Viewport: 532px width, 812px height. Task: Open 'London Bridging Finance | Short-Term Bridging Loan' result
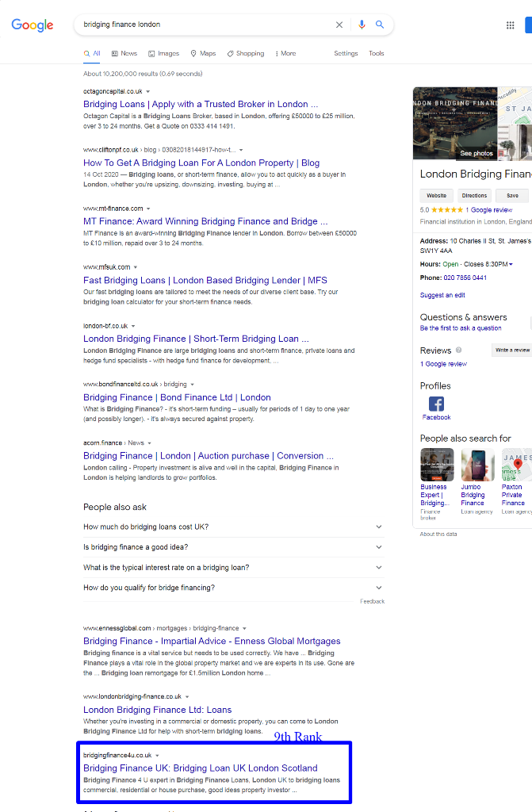coord(196,339)
